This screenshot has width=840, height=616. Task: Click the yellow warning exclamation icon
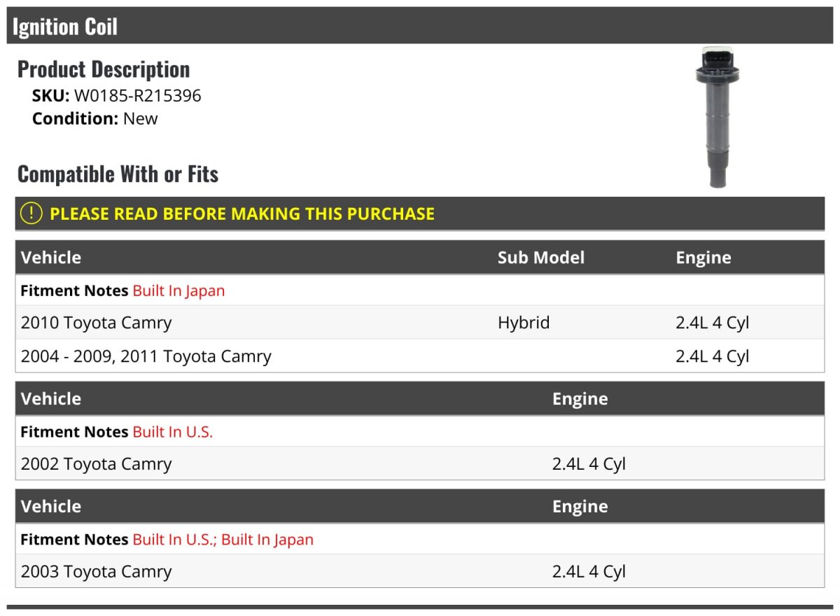(x=31, y=213)
